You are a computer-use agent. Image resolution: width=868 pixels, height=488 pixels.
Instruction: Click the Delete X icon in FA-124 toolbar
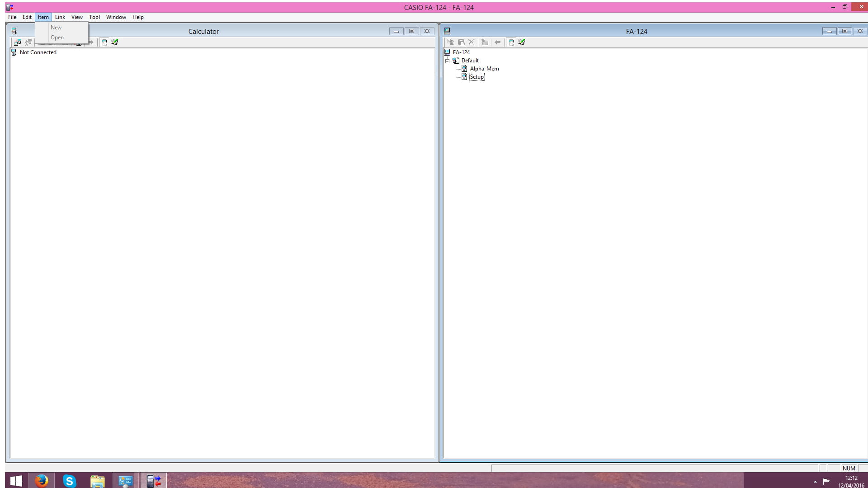pos(471,42)
